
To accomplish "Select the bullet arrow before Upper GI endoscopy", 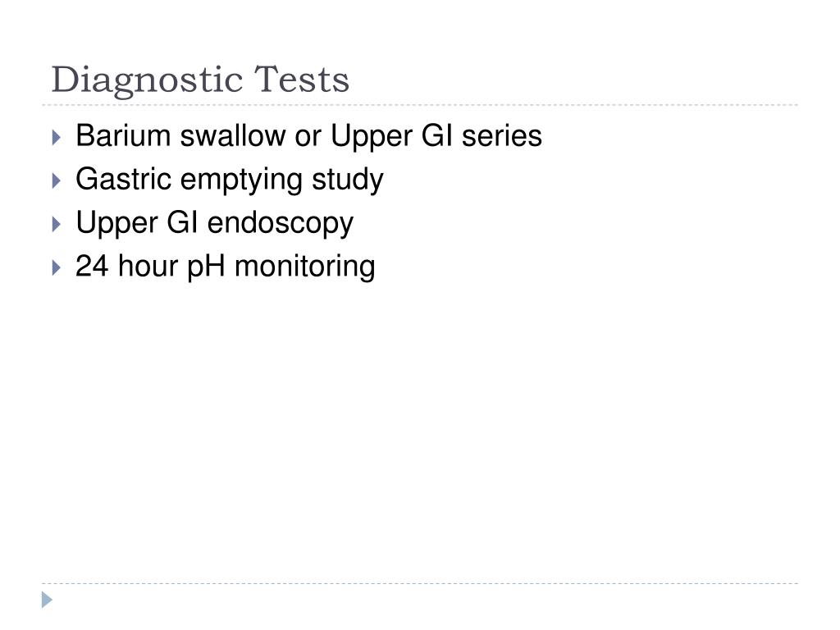I will tap(57, 224).
